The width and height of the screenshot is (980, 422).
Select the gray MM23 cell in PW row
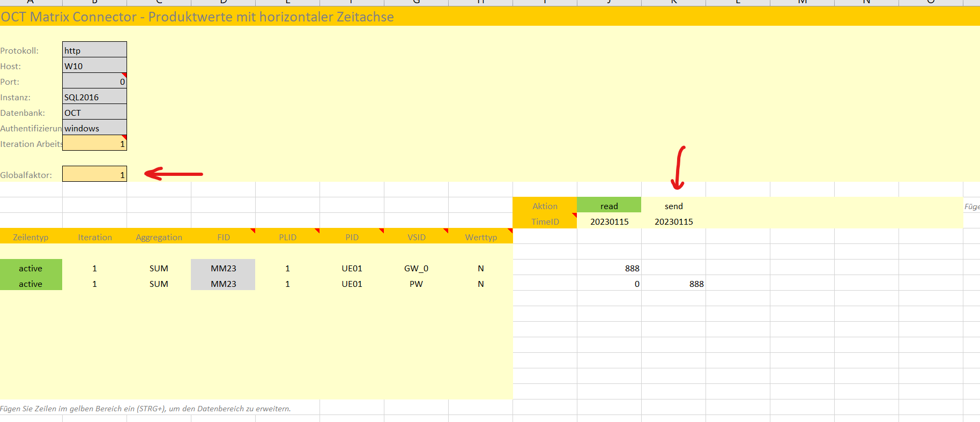(x=224, y=284)
